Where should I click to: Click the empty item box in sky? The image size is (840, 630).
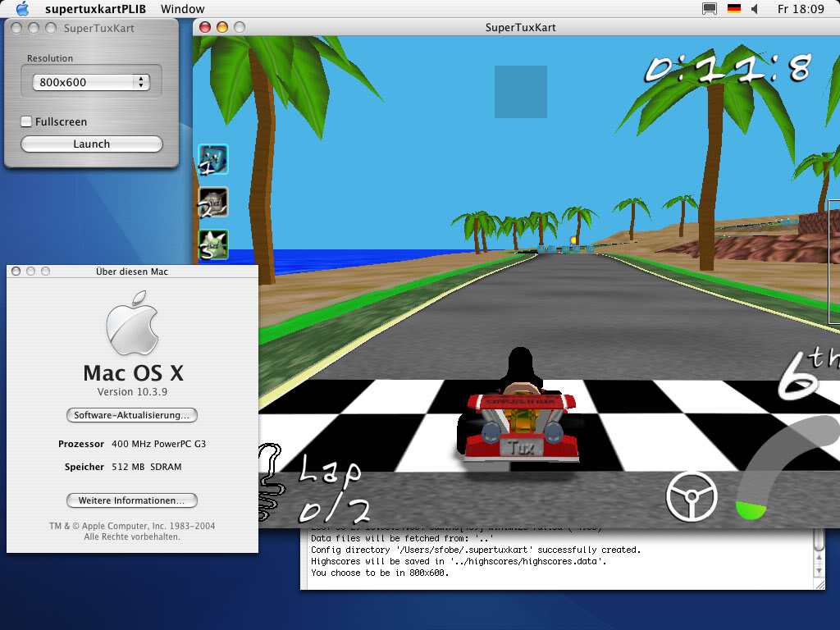pos(521,92)
